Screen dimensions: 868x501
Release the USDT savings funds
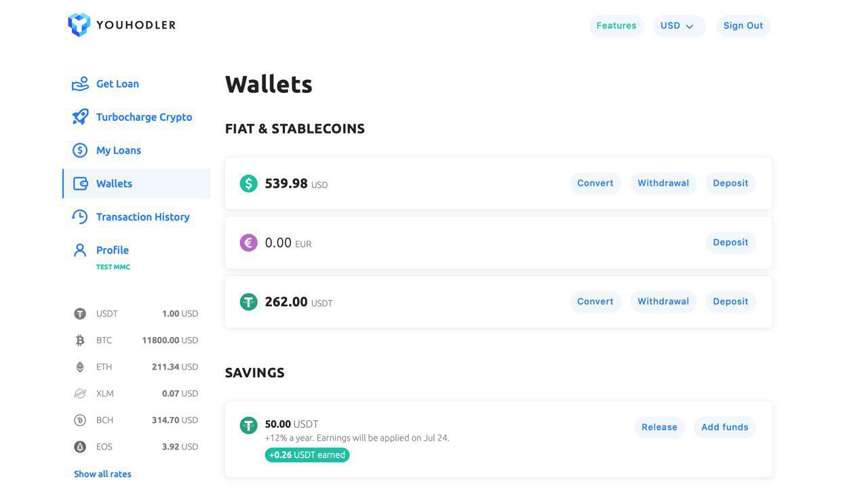pyautogui.click(x=659, y=427)
